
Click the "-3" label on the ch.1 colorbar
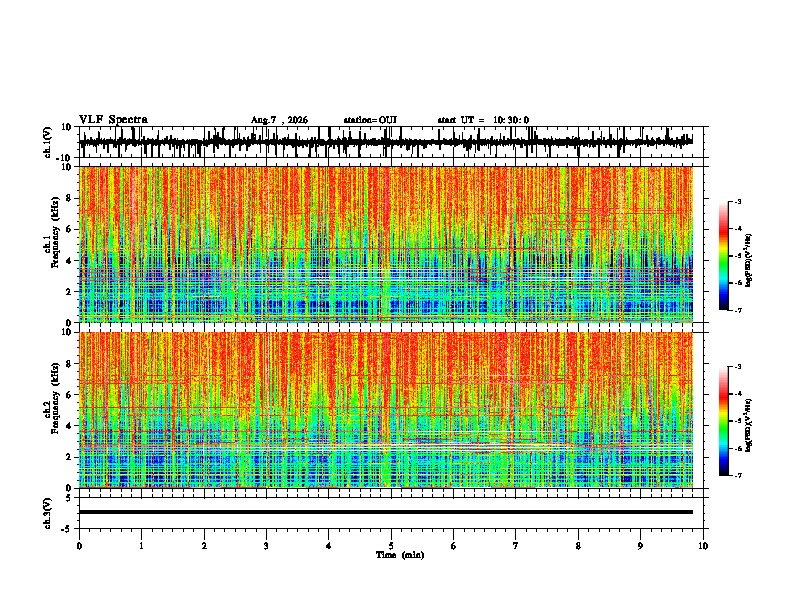[x=737, y=201]
